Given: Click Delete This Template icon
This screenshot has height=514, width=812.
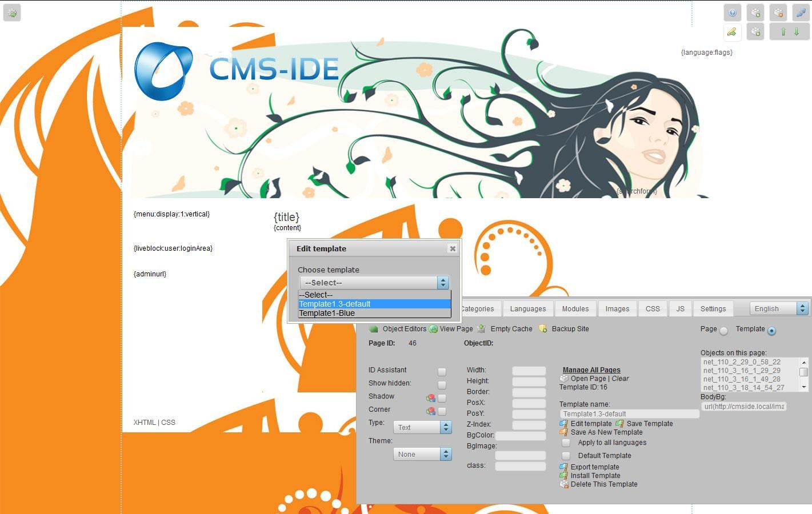Looking at the screenshot, I should pyautogui.click(x=564, y=484).
